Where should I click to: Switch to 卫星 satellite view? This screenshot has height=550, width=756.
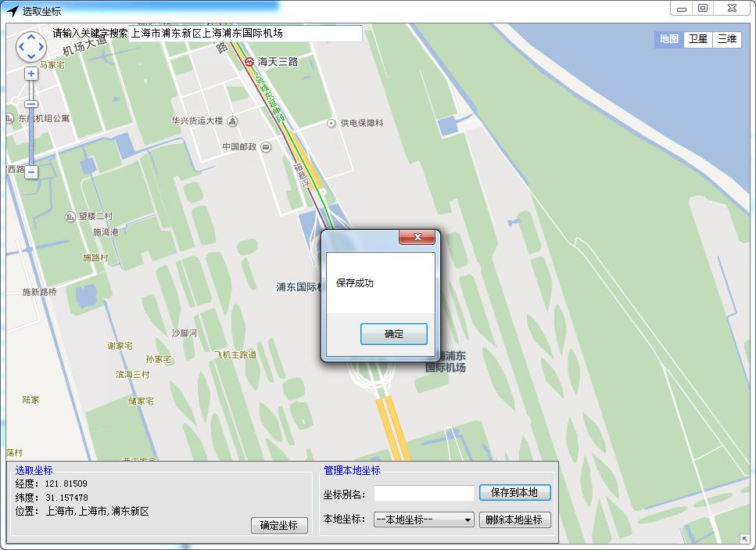pos(697,39)
